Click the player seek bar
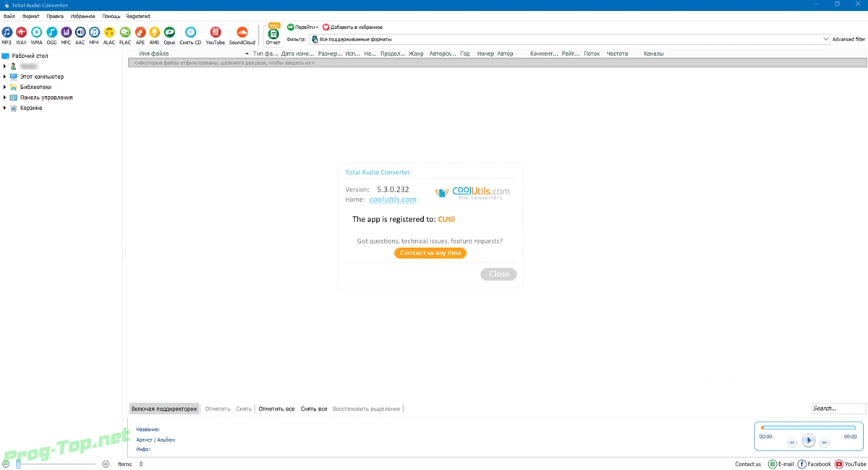 (808, 427)
